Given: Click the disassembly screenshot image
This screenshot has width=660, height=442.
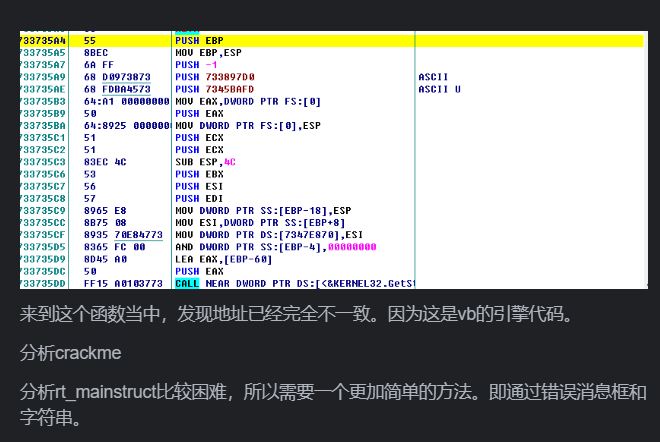Looking at the screenshot, I should point(330,158).
